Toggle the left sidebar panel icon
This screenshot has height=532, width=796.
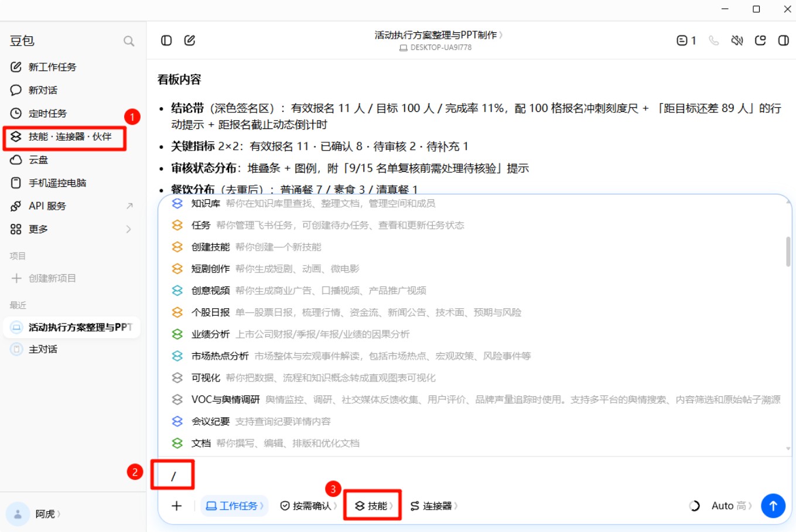point(166,40)
